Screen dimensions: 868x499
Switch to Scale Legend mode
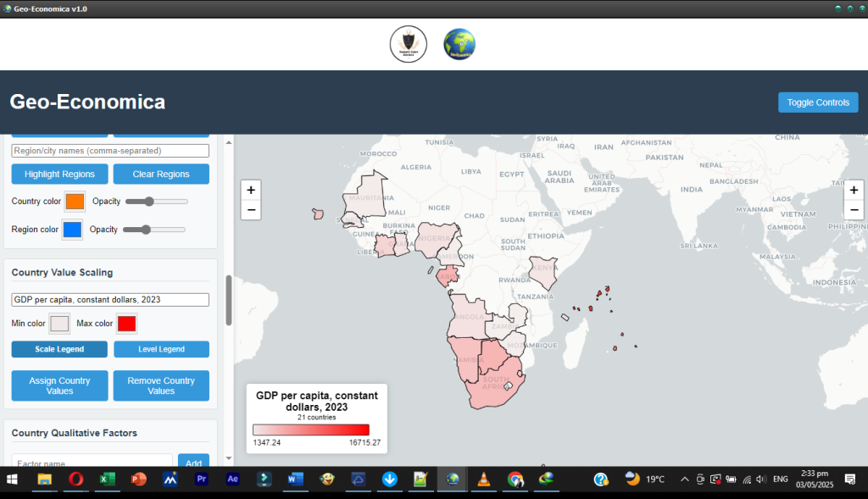[59, 349]
